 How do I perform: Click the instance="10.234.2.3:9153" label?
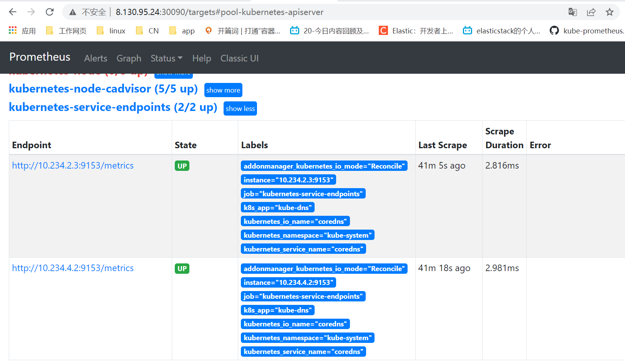click(288, 180)
